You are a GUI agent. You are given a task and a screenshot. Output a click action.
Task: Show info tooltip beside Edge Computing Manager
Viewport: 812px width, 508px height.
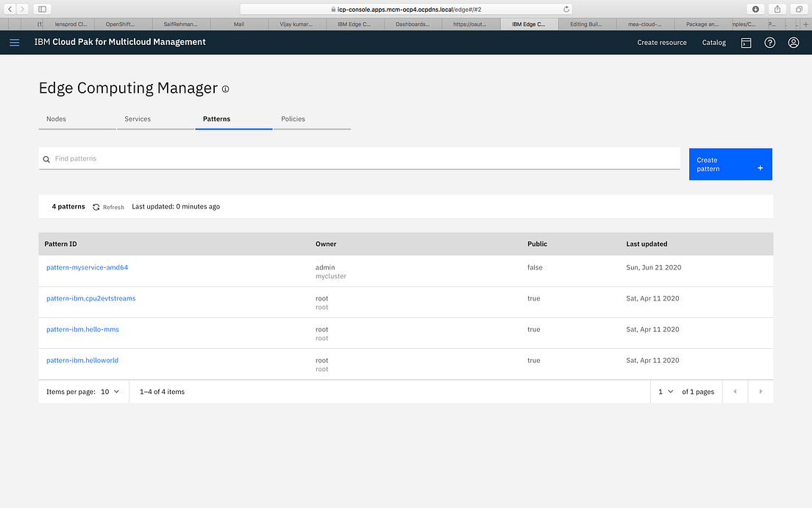pos(225,88)
